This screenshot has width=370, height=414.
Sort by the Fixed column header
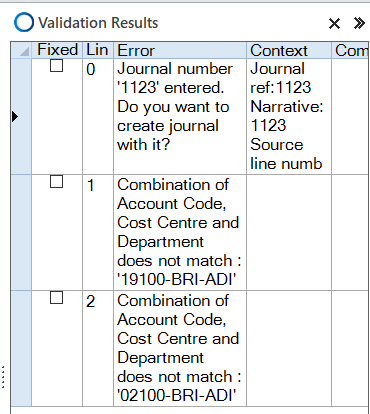pyautogui.click(x=57, y=50)
